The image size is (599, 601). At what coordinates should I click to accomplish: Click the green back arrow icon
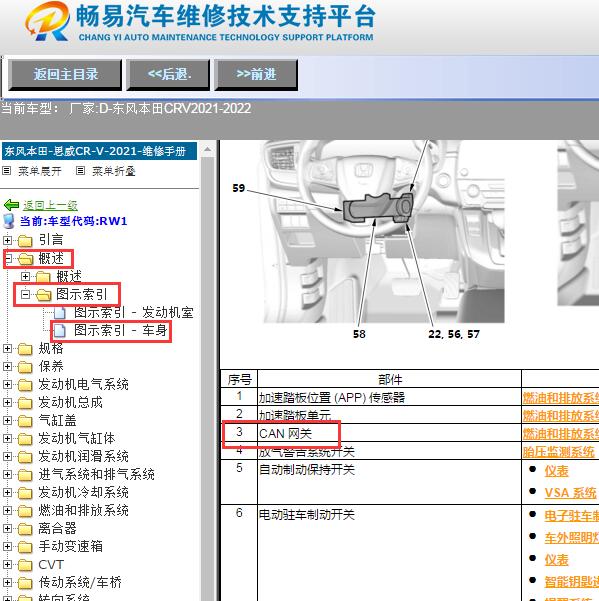[11, 205]
